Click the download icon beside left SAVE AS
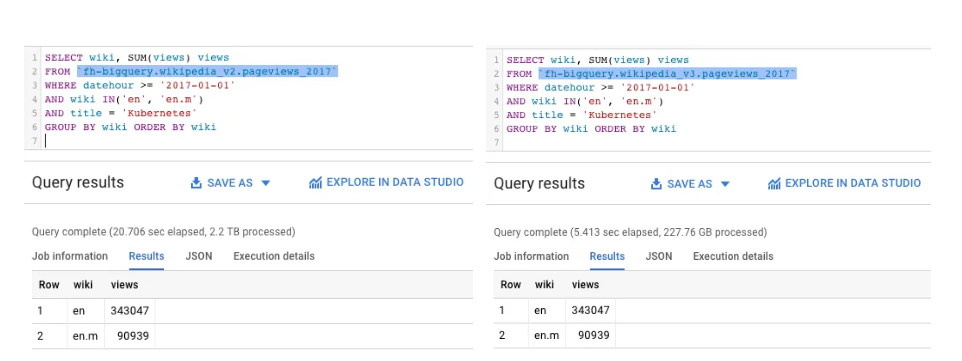The image size is (962, 361). click(196, 183)
